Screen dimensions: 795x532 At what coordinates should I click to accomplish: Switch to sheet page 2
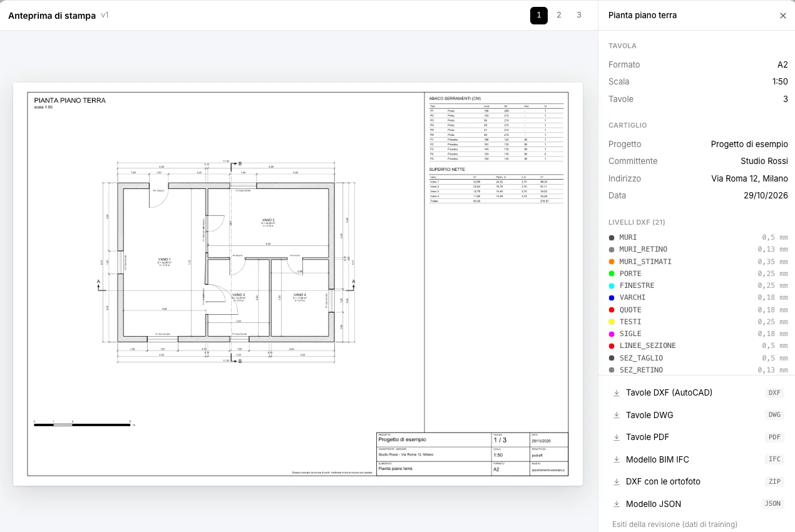pyautogui.click(x=559, y=16)
